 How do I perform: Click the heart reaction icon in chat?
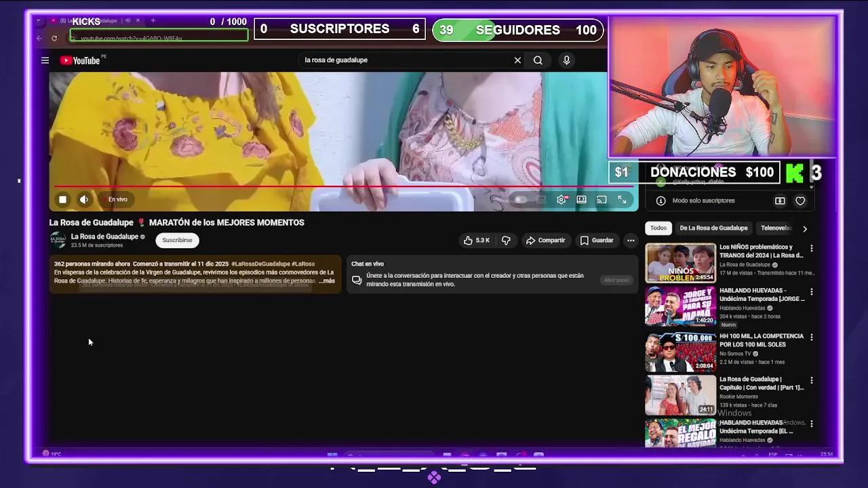[800, 201]
